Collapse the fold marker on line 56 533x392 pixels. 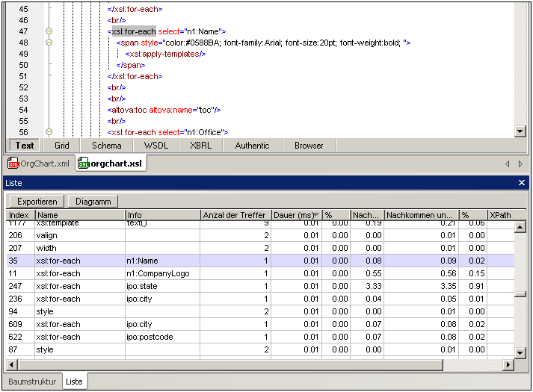click(x=49, y=132)
